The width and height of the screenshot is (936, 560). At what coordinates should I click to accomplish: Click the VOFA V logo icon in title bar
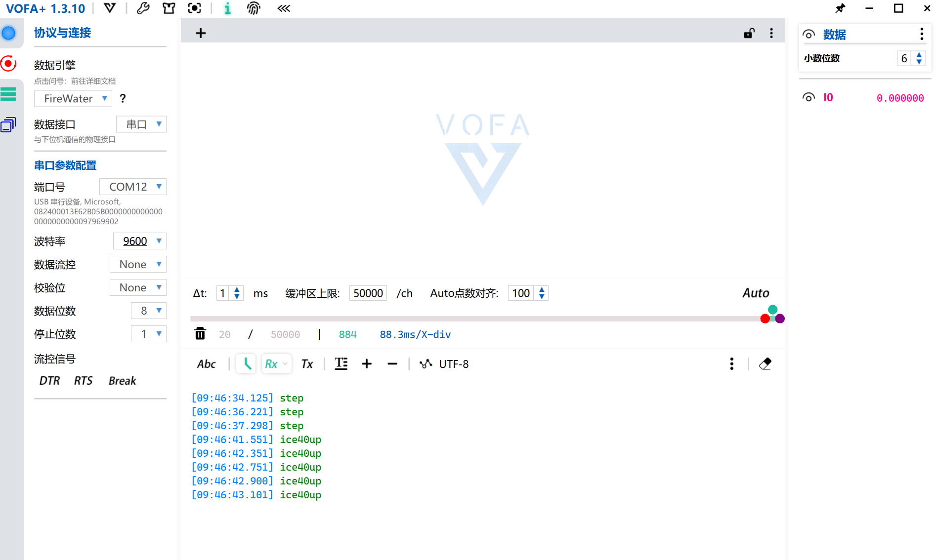click(110, 8)
